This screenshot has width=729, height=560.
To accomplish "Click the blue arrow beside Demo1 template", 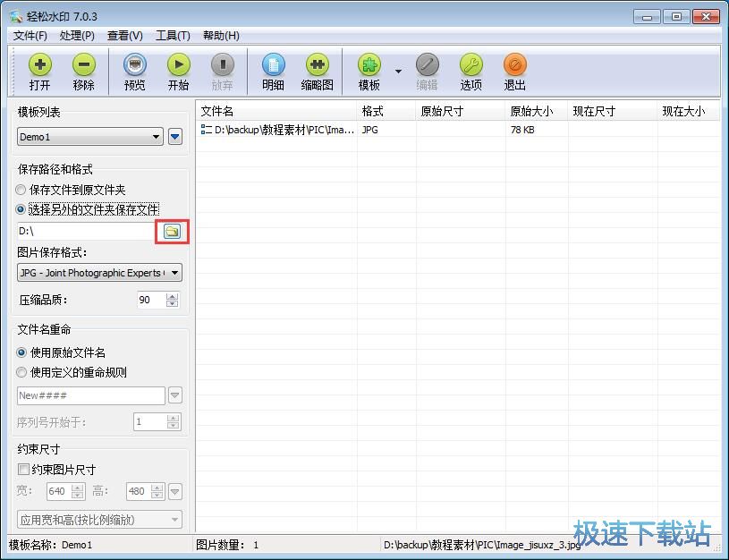I will pos(175,137).
